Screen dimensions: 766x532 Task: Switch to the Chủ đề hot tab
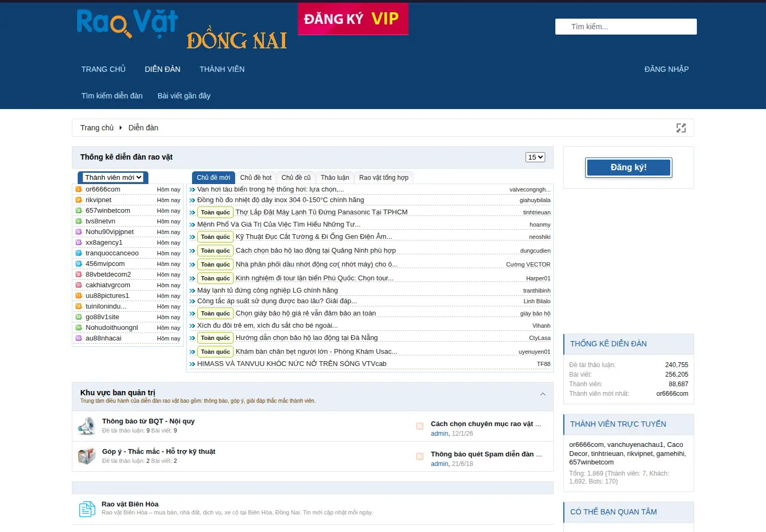coord(256,178)
